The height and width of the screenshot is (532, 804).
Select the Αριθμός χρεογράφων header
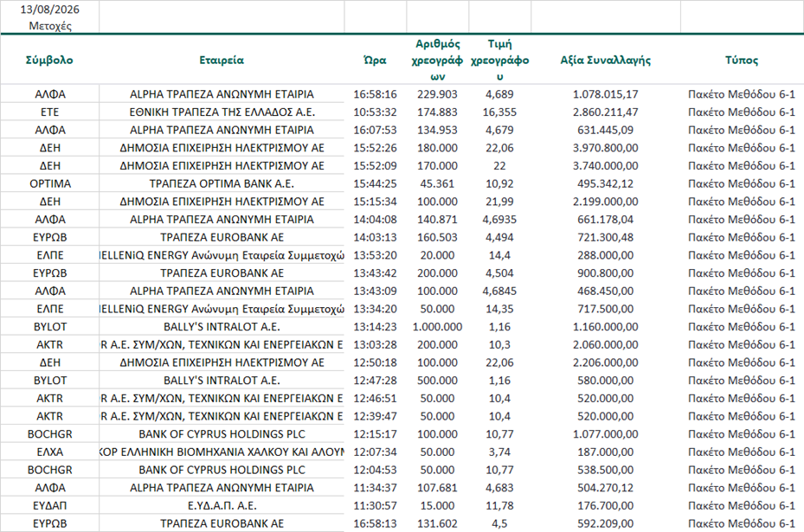pyautogui.click(x=437, y=60)
